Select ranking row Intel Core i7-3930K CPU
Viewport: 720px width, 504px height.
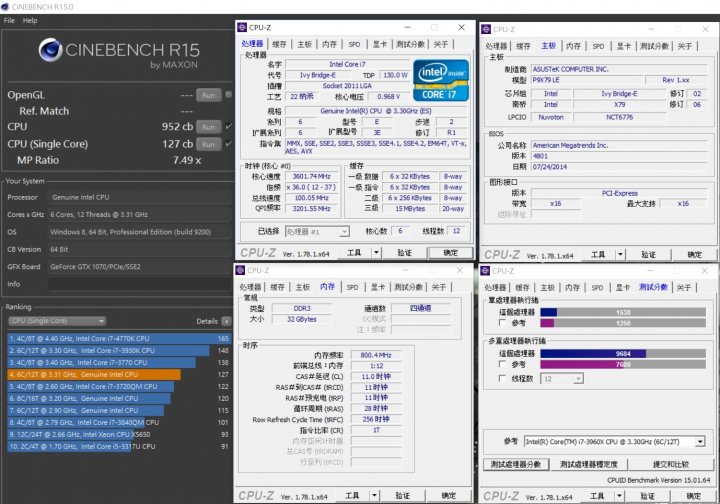119,350
